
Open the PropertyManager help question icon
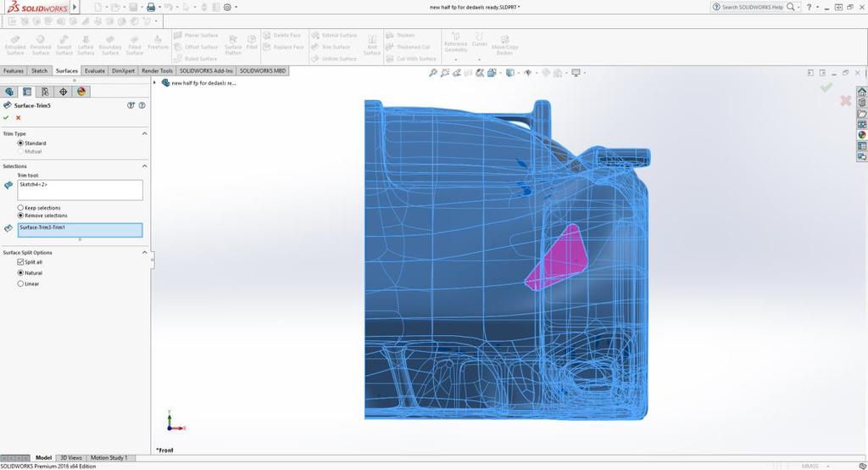pos(142,105)
